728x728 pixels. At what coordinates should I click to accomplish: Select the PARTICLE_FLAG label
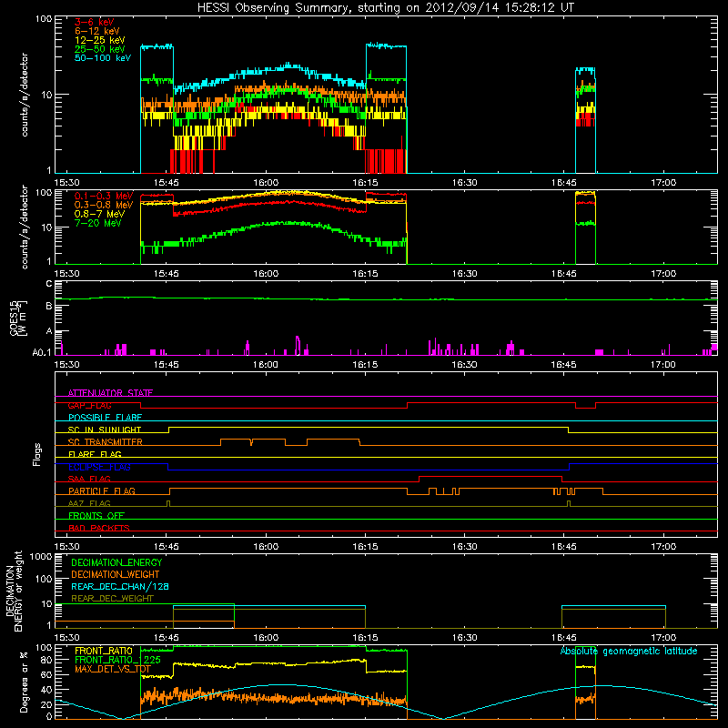click(x=102, y=491)
